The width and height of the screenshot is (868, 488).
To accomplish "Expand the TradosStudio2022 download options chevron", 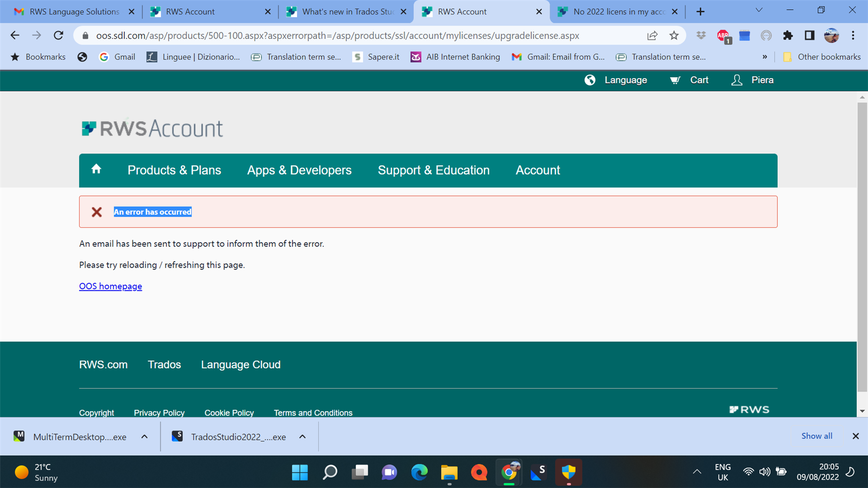I will tap(302, 436).
